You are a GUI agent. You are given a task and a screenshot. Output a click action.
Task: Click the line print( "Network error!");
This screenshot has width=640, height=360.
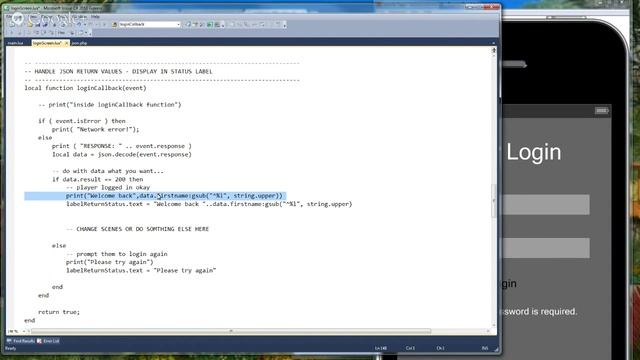pos(96,129)
